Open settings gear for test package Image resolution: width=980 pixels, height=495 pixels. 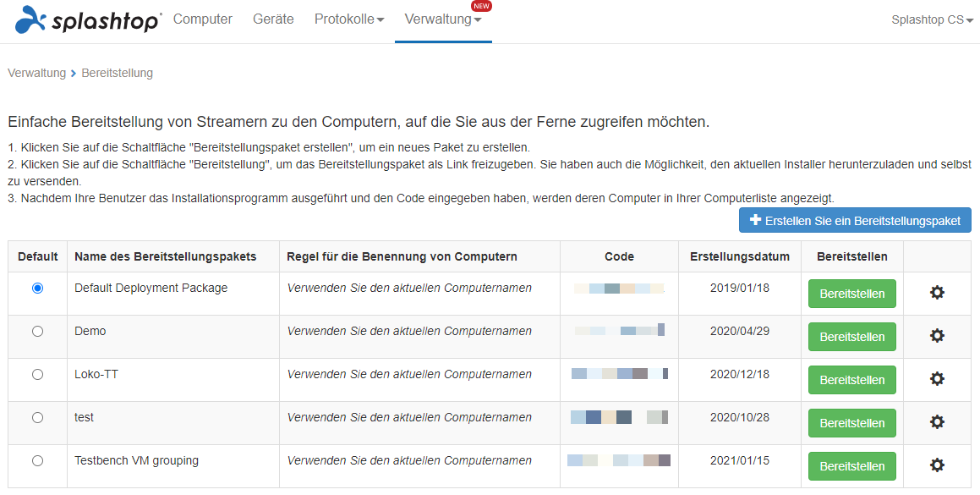tap(937, 421)
